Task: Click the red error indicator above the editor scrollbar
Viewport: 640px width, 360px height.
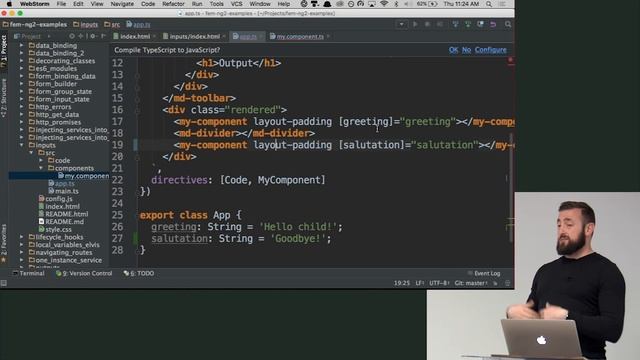Action: [510, 60]
